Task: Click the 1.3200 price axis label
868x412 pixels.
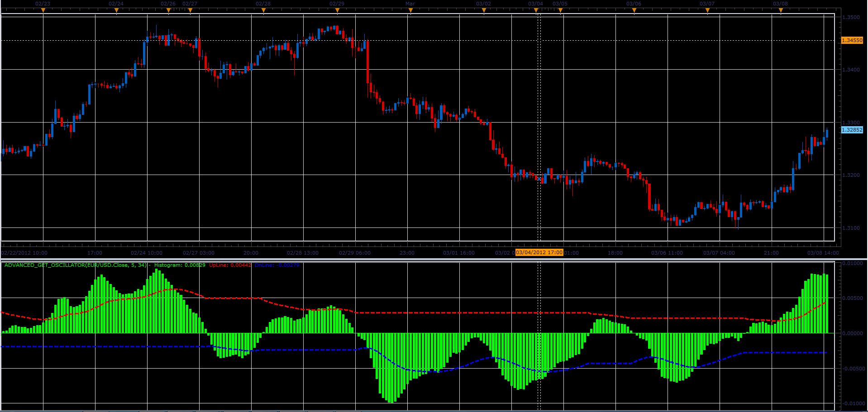Action: click(851, 175)
